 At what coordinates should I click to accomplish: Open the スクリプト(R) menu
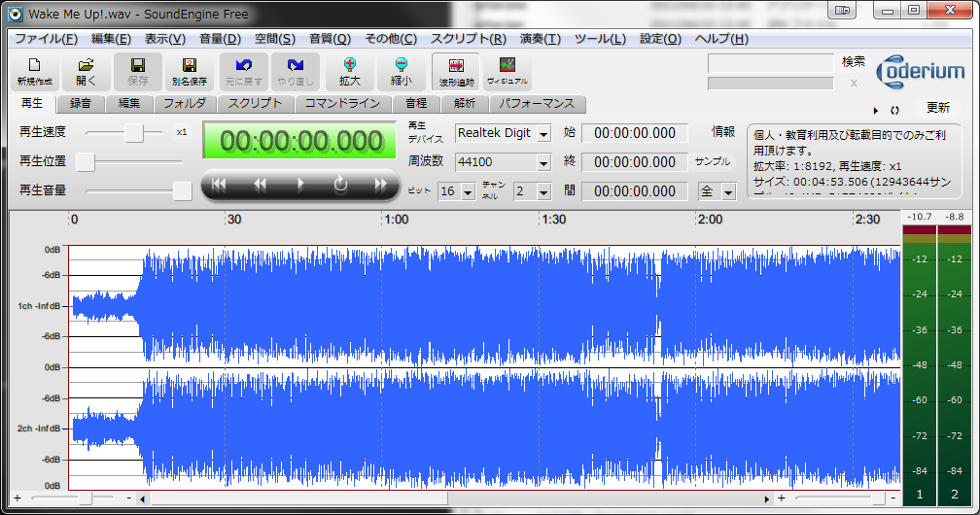pos(469,39)
